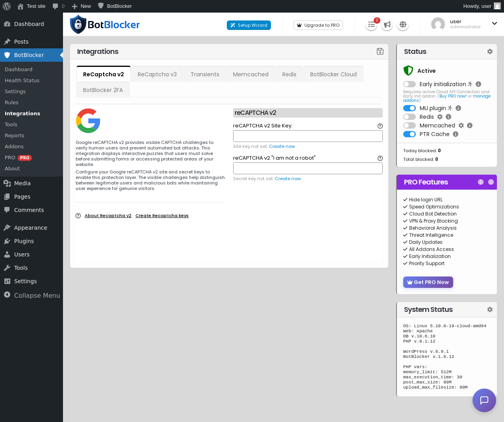Click help icon for reCAPTCHA v2 Site Key

point(380,126)
